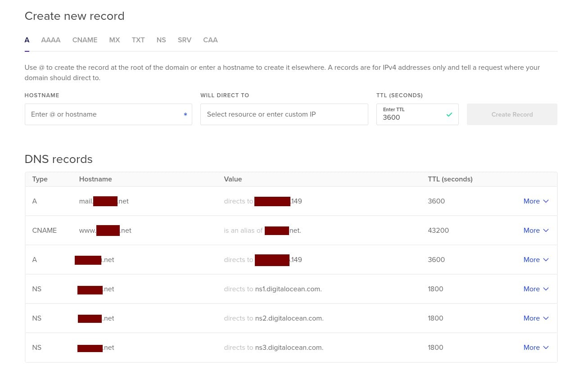Select the MX record tab
588x380 pixels.
[114, 40]
